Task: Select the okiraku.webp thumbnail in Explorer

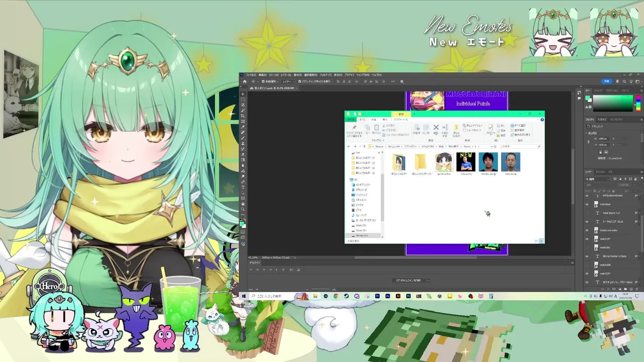Action: (488, 161)
